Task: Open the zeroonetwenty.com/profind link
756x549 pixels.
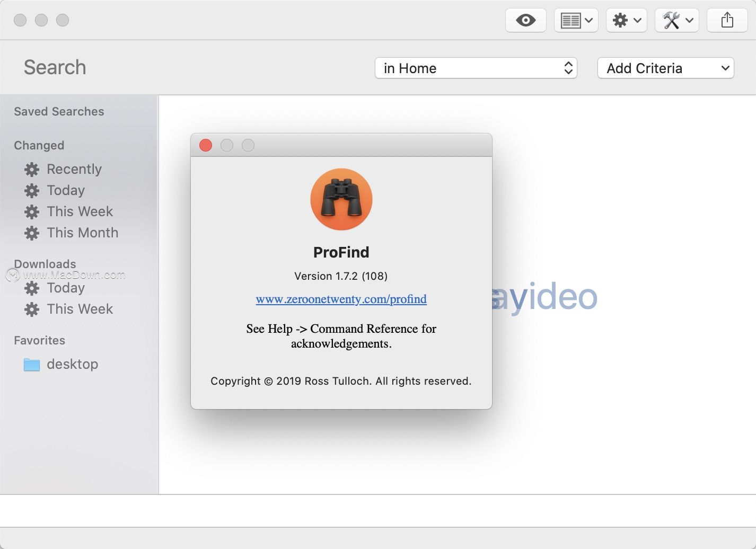Action: click(x=341, y=299)
